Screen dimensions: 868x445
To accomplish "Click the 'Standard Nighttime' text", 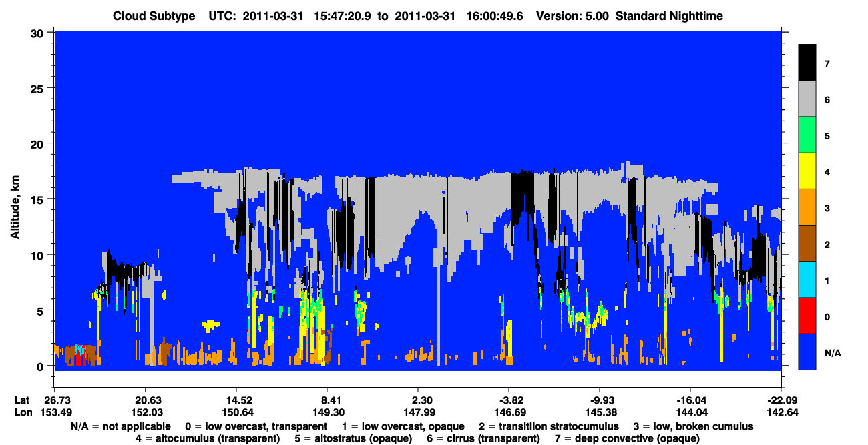I will click(x=670, y=15).
